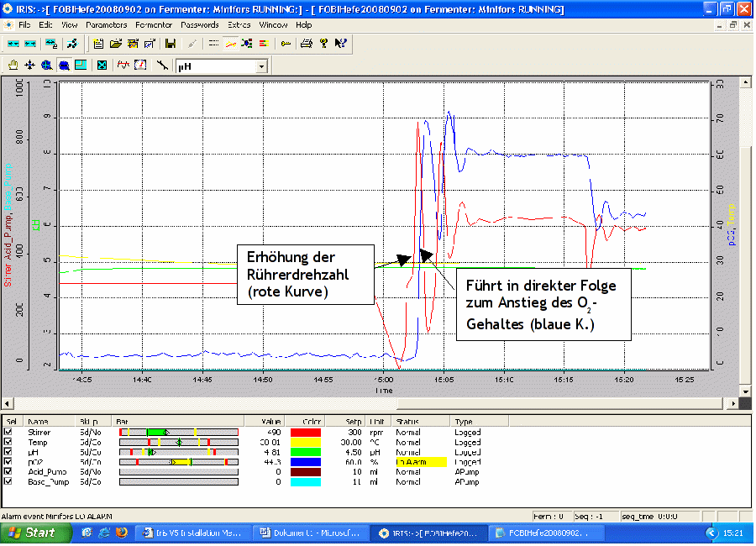Click the pO2 range bar indicator
The height and width of the screenshot is (546, 756).
[179, 463]
